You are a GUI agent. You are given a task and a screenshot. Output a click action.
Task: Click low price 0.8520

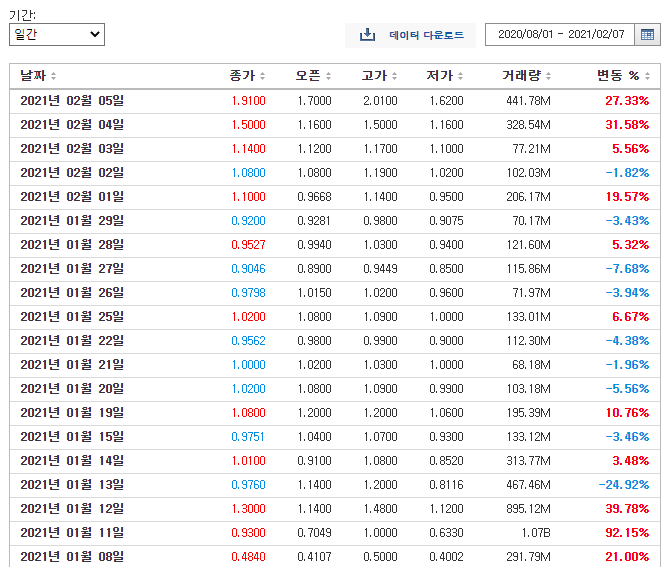(x=446, y=461)
